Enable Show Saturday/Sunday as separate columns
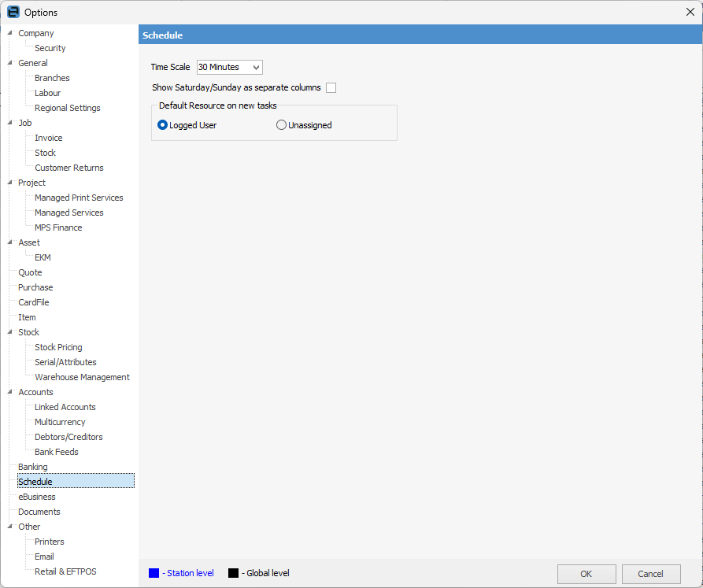Image resolution: width=703 pixels, height=588 pixels. coord(331,87)
